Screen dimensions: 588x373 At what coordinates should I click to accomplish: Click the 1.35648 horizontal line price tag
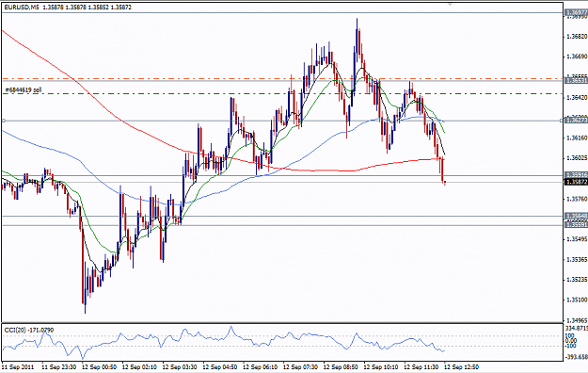tap(576, 216)
